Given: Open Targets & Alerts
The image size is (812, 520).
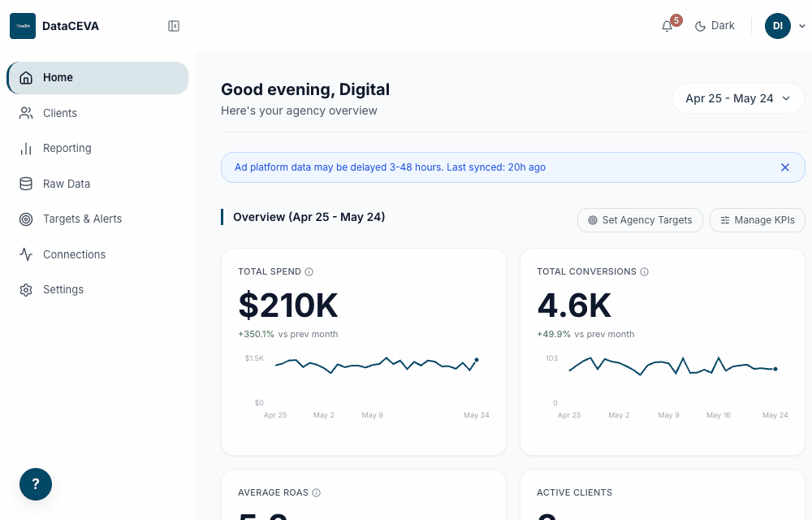Looking at the screenshot, I should pos(97,219).
